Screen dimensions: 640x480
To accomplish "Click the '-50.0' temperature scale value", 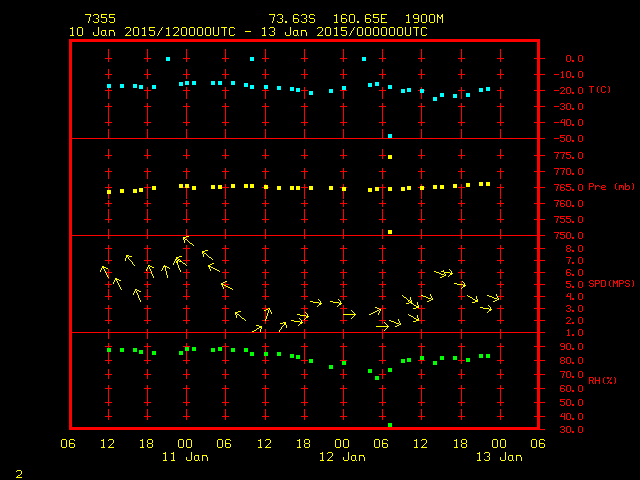I will click(x=569, y=139).
